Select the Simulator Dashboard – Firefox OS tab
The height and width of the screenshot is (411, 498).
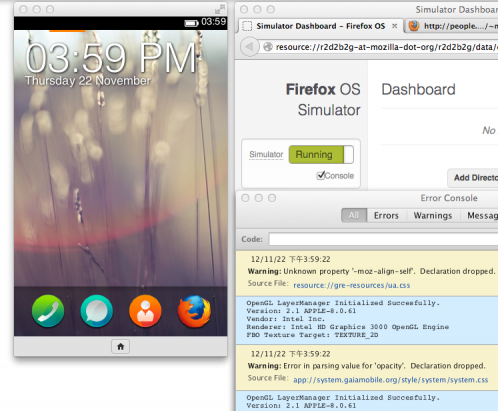(x=320, y=26)
